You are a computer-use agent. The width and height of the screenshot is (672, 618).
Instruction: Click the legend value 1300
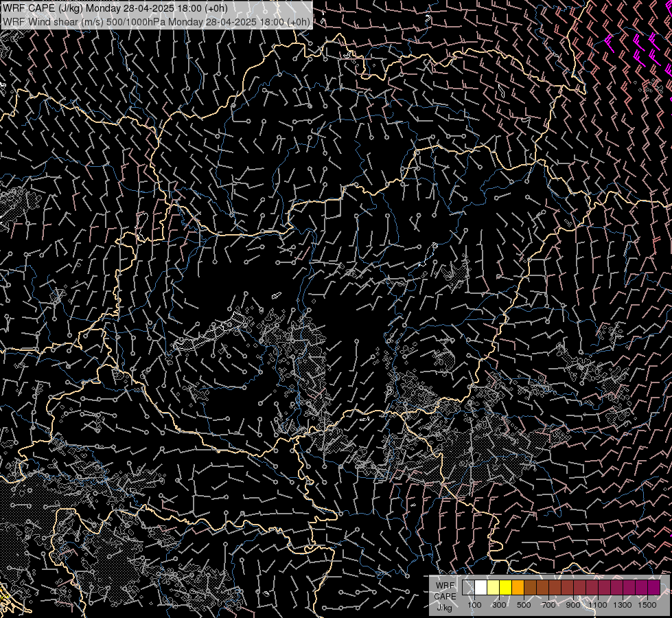pyautogui.click(x=623, y=605)
